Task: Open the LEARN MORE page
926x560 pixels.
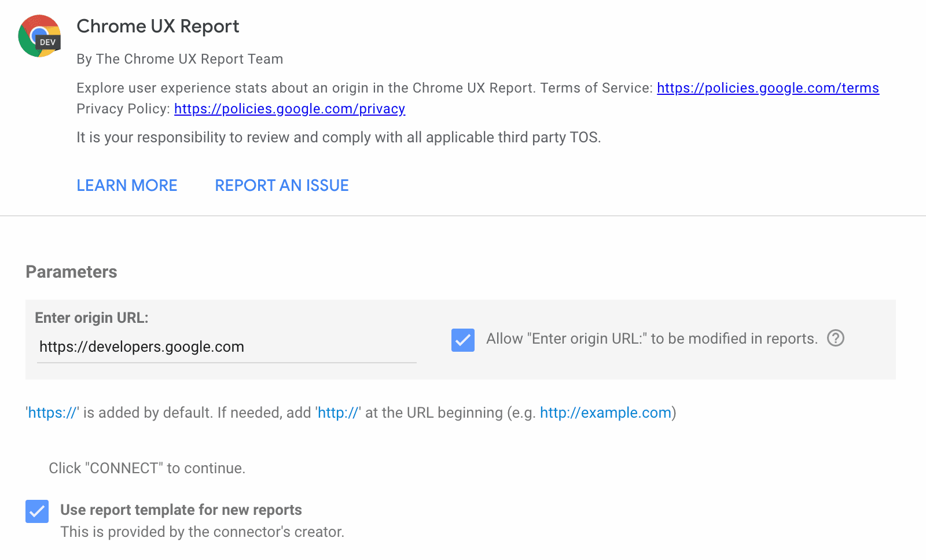Action: (127, 185)
